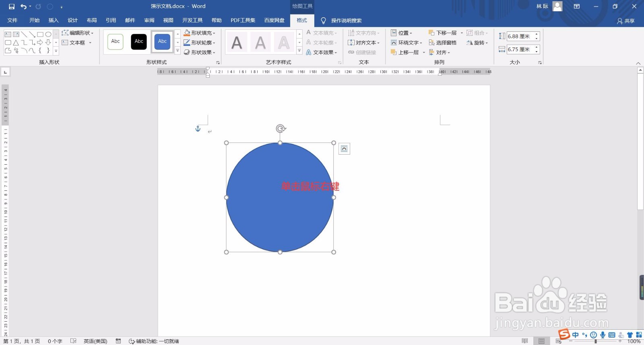
Task: Click Send Backward (下移一层) button
Action: click(443, 33)
